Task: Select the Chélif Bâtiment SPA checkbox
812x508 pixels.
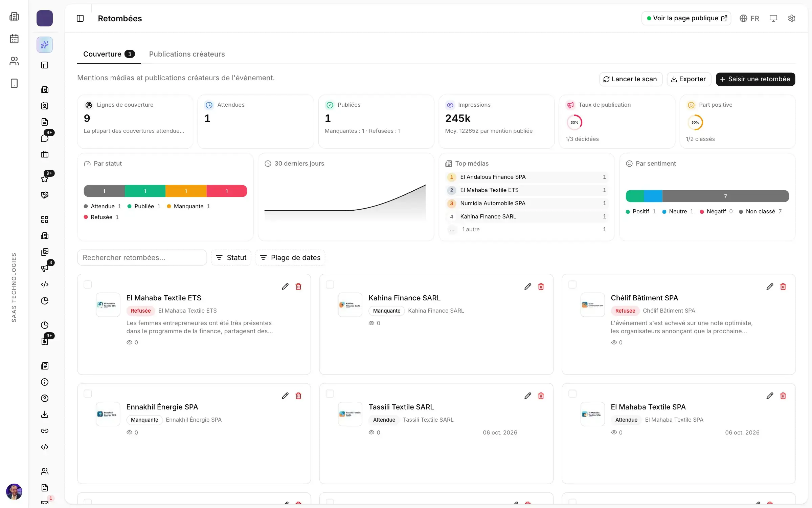Action: pyautogui.click(x=572, y=284)
